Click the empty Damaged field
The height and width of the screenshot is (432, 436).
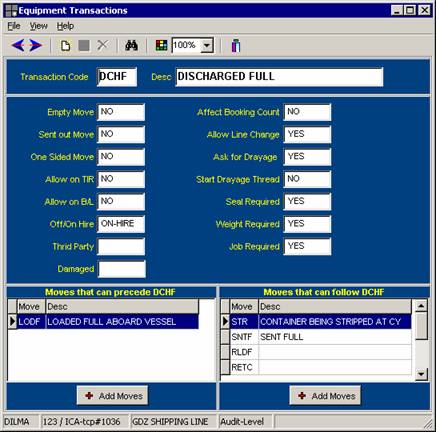point(122,269)
